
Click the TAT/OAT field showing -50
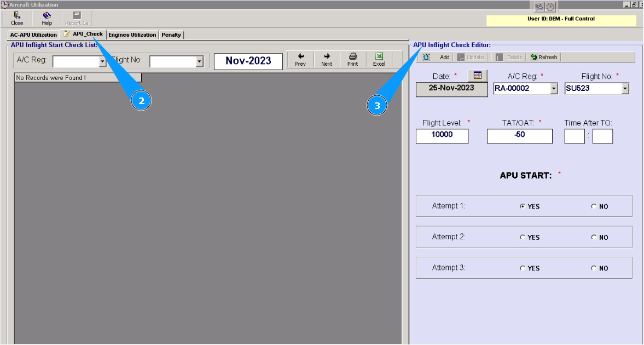pyautogui.click(x=520, y=136)
